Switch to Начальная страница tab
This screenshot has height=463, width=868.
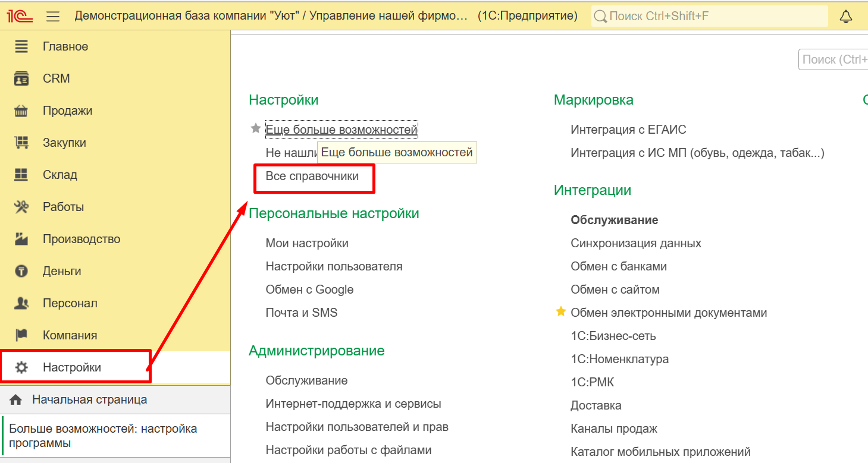pos(89,399)
